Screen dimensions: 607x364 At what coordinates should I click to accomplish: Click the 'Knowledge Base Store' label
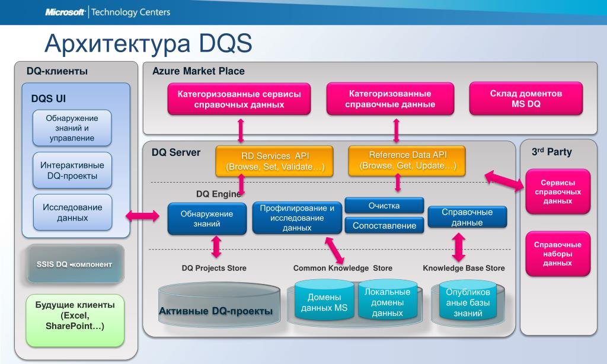tap(464, 268)
